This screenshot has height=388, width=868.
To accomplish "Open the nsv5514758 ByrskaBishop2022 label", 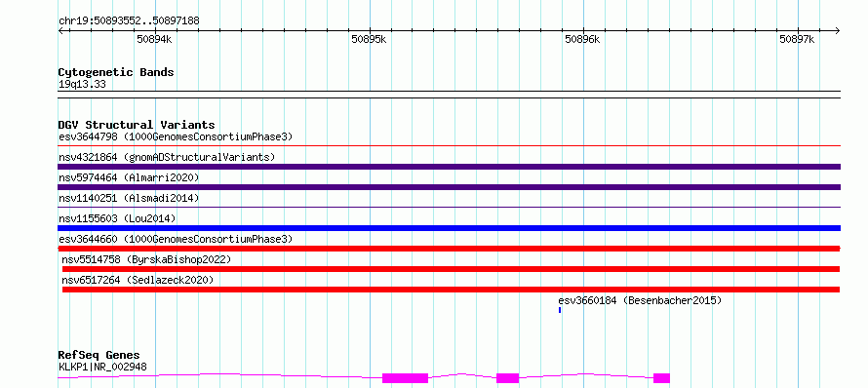I will point(146,259).
